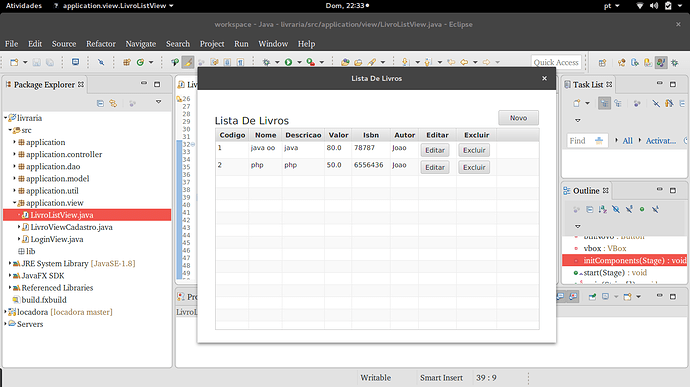
Task: Open dropdown next to New wizard icon
Action: (x=25, y=63)
